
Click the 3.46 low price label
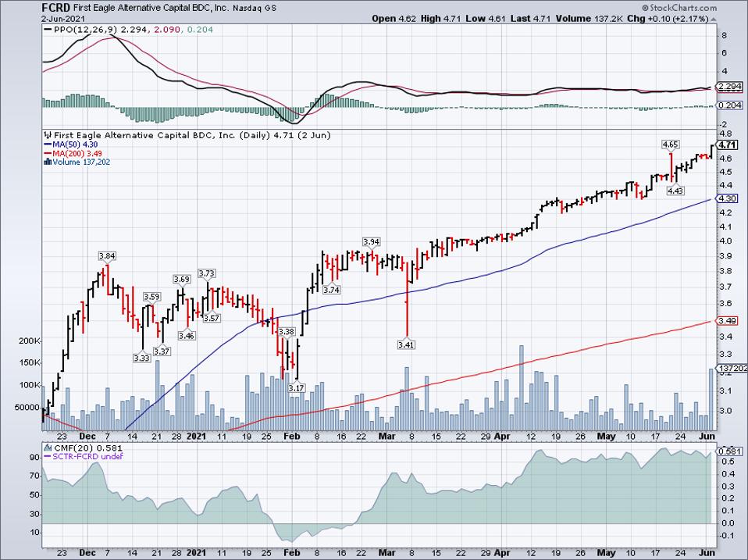pos(187,336)
